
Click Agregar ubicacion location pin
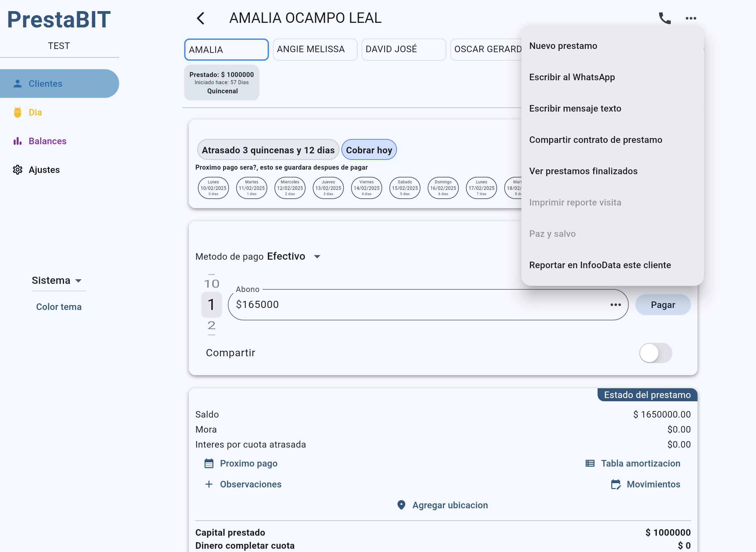(401, 505)
